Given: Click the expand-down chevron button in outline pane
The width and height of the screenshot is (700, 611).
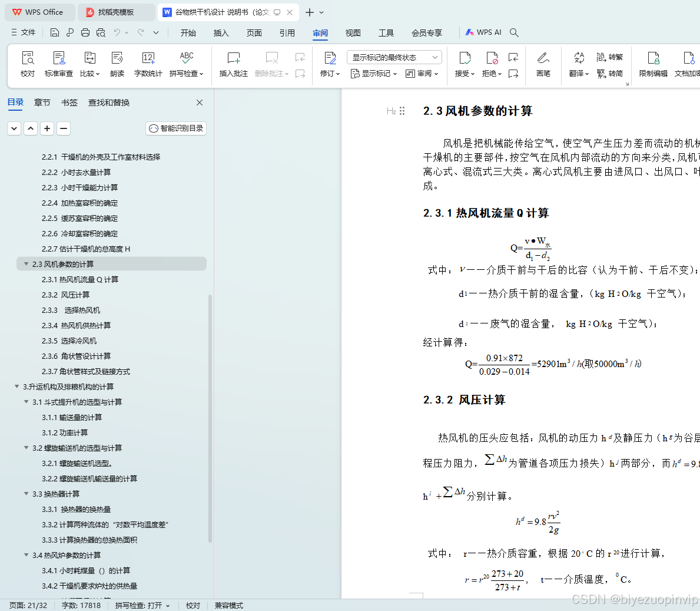Looking at the screenshot, I should pyautogui.click(x=14, y=128).
